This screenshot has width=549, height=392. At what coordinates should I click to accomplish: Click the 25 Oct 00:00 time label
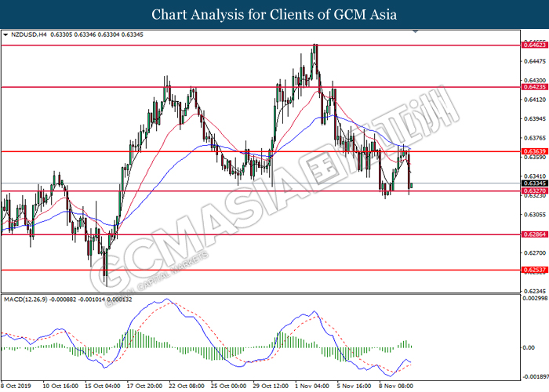(229, 386)
